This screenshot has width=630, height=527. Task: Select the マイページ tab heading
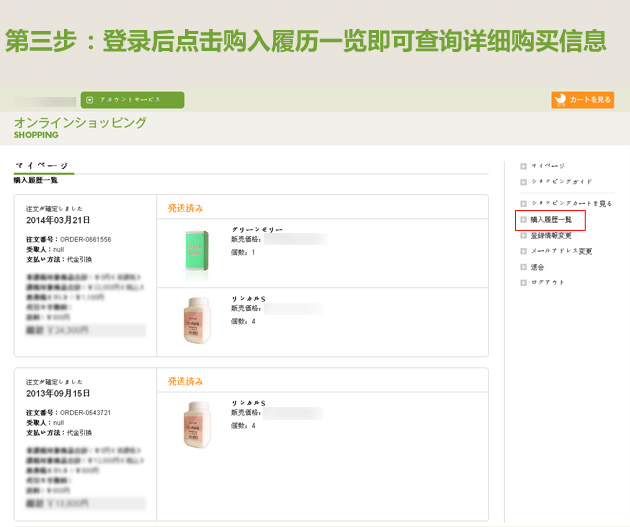pyautogui.click(x=42, y=165)
